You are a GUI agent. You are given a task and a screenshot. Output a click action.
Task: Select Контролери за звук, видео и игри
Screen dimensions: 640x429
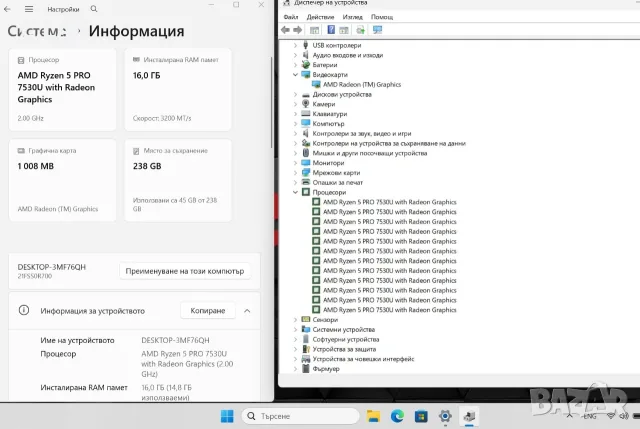362,133
